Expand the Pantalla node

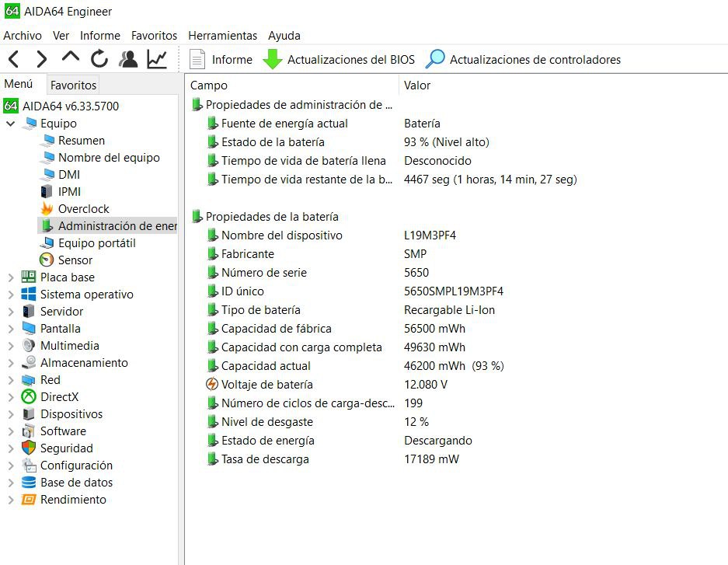point(11,329)
